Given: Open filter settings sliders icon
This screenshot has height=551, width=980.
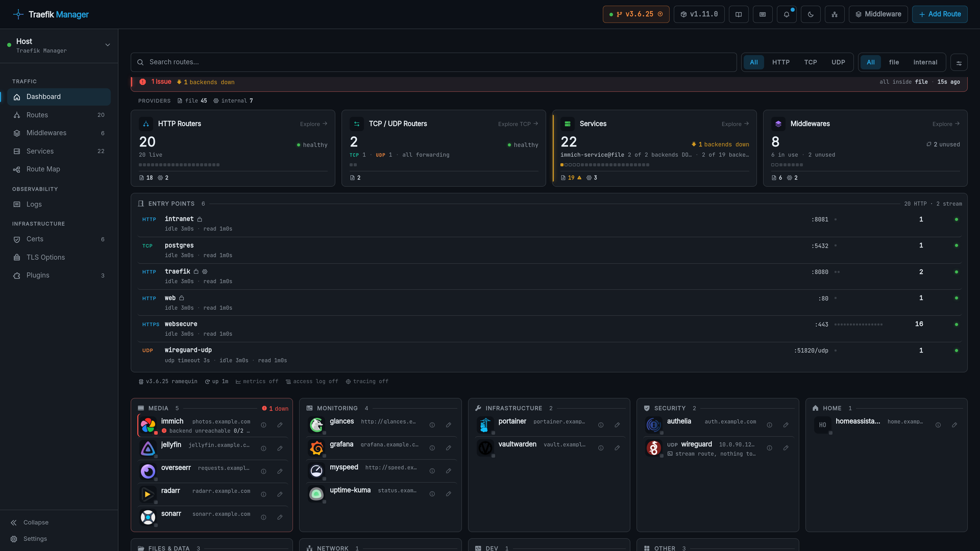Looking at the screenshot, I should tap(959, 63).
